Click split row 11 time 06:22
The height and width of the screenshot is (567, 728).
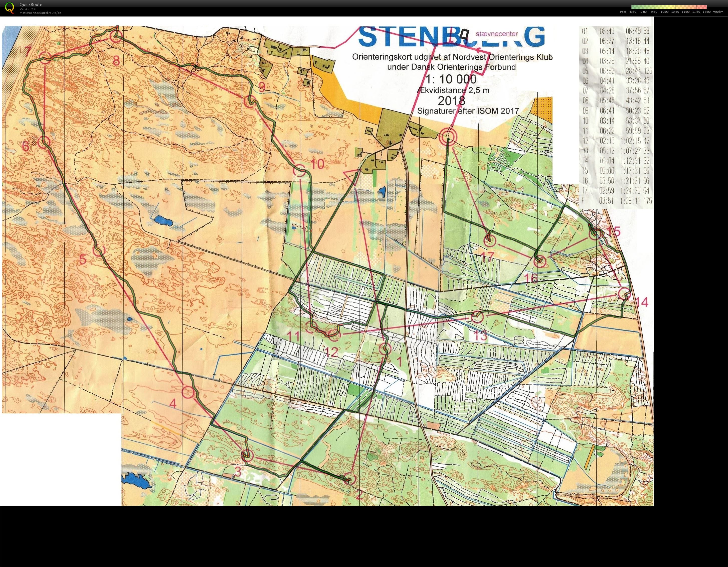(607, 131)
